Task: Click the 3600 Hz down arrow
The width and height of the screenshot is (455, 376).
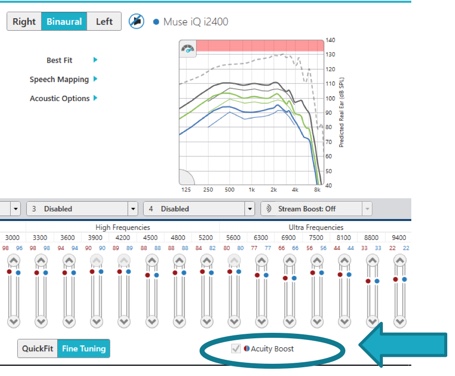Action: pyautogui.click(x=69, y=322)
